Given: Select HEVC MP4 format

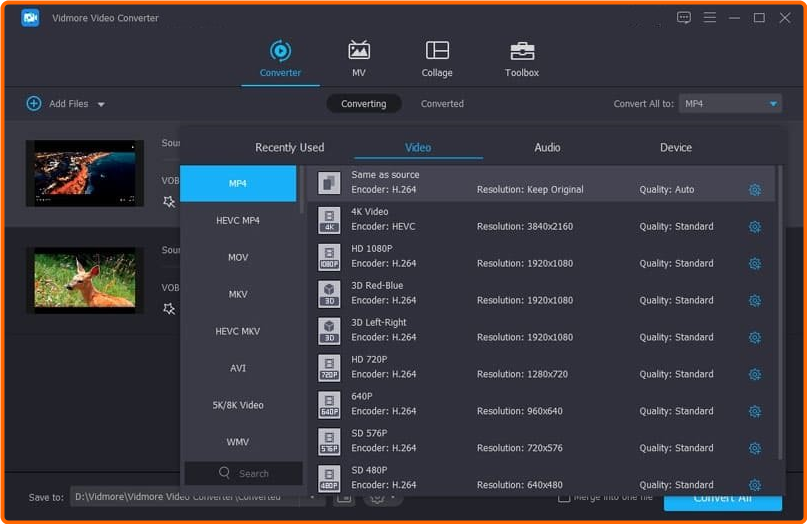Looking at the screenshot, I should [x=238, y=220].
